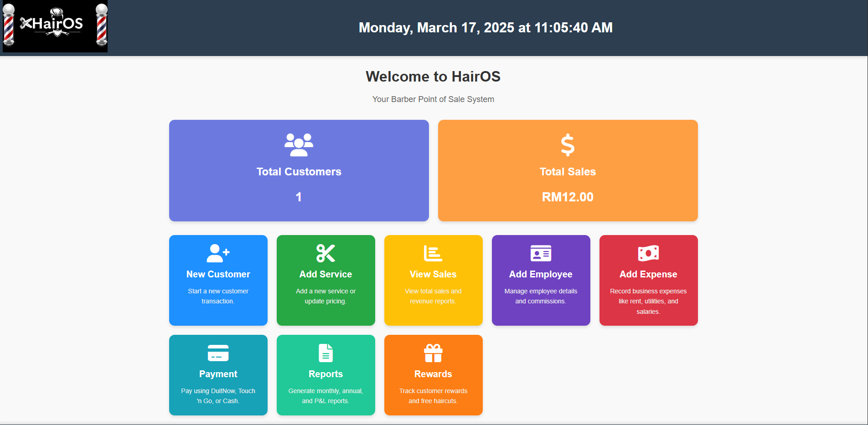This screenshot has height=425, width=868.
Task: Select the Payment card for DuitNow options
Action: pyautogui.click(x=218, y=375)
